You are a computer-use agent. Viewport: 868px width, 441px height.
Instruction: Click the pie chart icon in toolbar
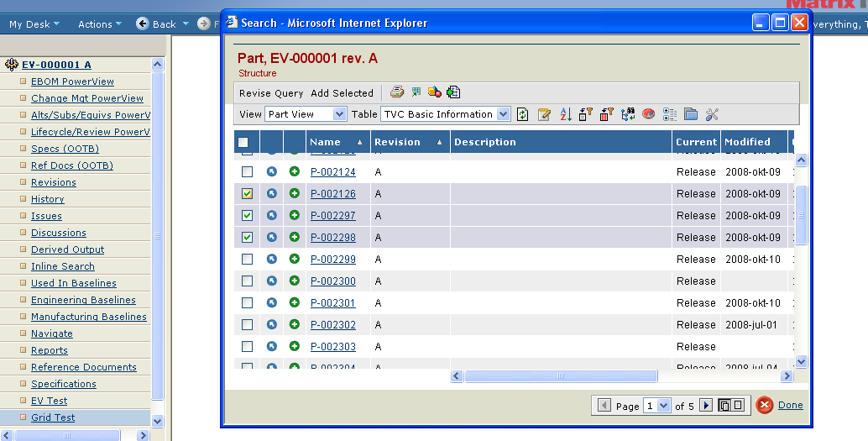tap(649, 114)
